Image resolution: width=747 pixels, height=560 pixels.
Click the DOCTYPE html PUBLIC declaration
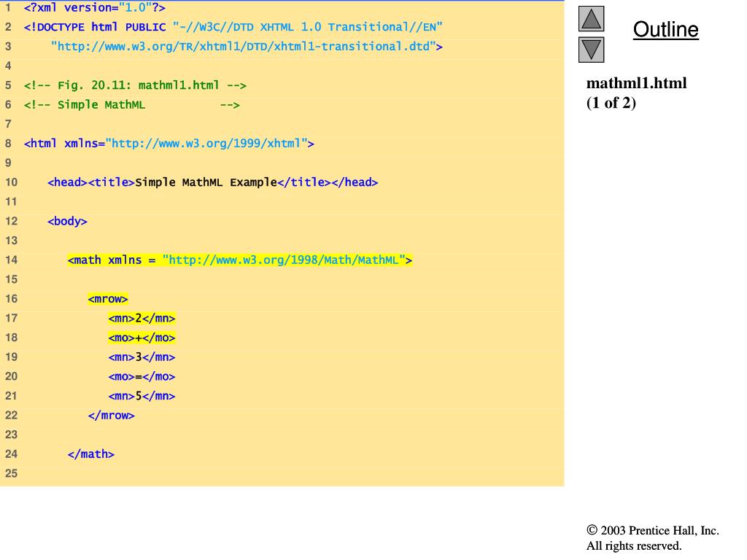pyautogui.click(x=233, y=27)
